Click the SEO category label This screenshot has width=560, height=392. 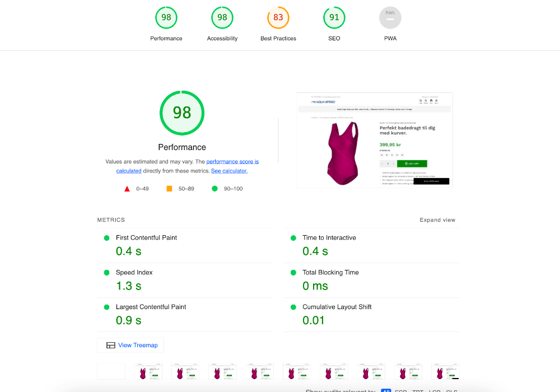click(x=334, y=39)
